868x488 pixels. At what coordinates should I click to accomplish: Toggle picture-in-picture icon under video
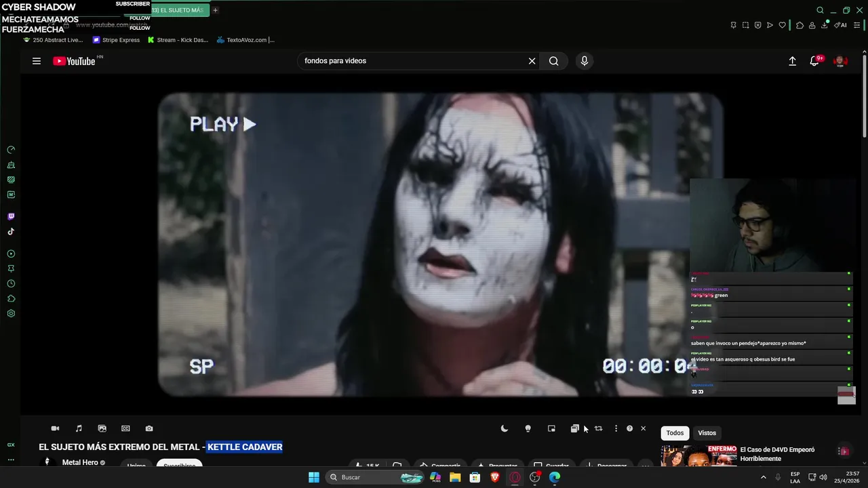pyautogui.click(x=551, y=428)
